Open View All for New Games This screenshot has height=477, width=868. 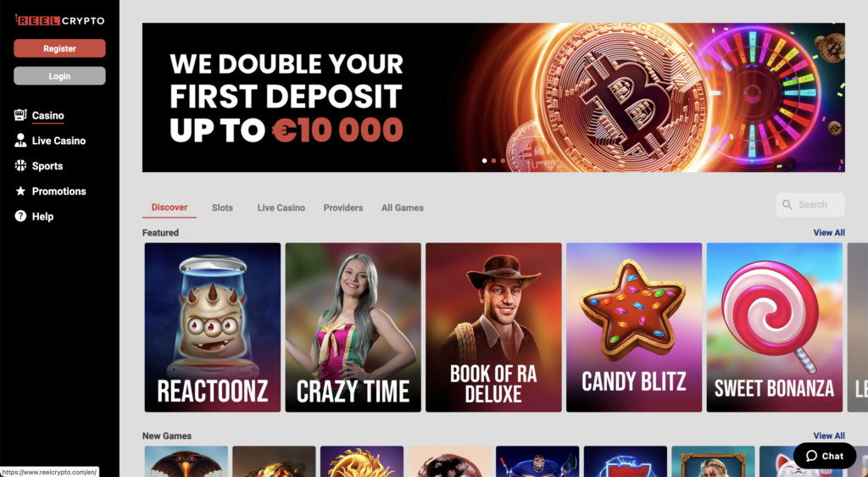click(x=829, y=435)
